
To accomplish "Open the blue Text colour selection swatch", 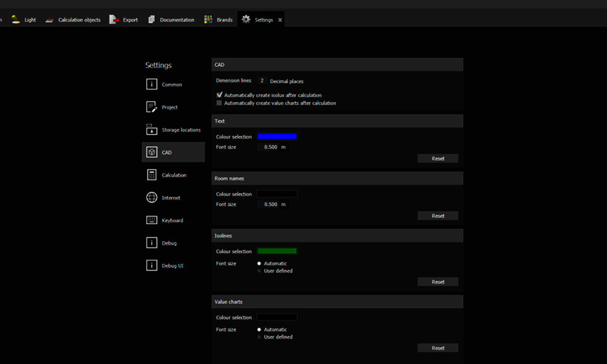I will pos(277,136).
